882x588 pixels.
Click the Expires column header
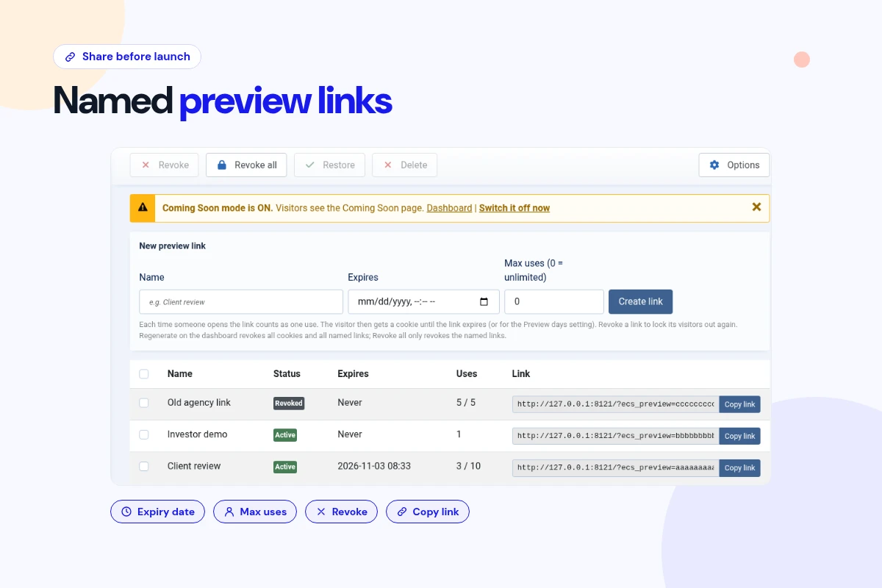(353, 374)
